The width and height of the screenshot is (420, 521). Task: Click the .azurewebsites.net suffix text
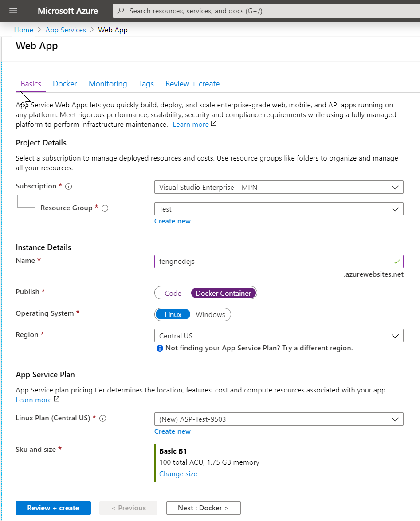(373, 274)
